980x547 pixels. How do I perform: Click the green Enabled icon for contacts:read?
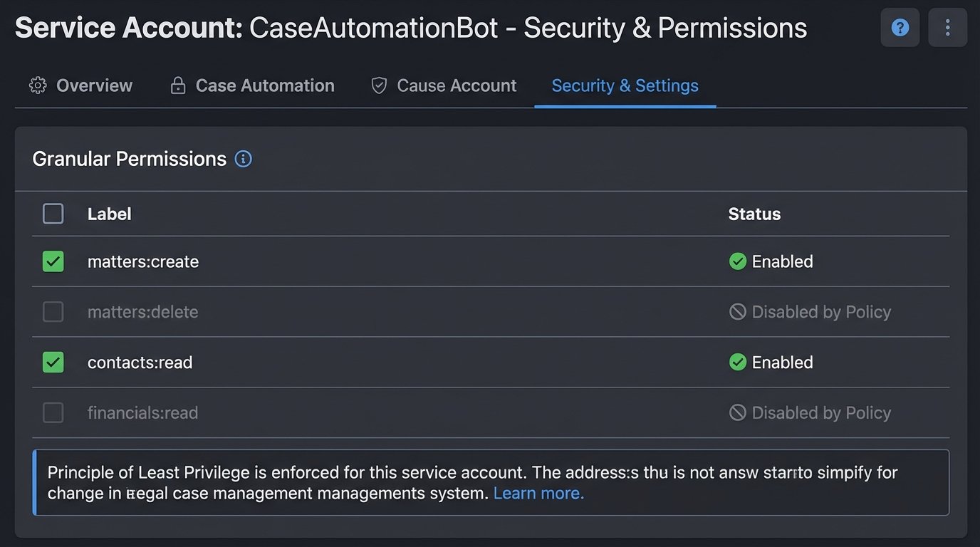pos(738,362)
